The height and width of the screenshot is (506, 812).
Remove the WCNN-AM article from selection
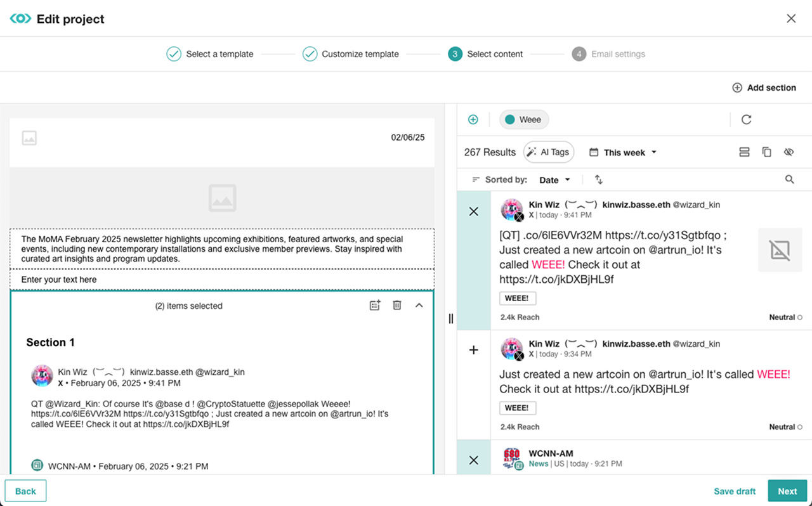(x=474, y=460)
